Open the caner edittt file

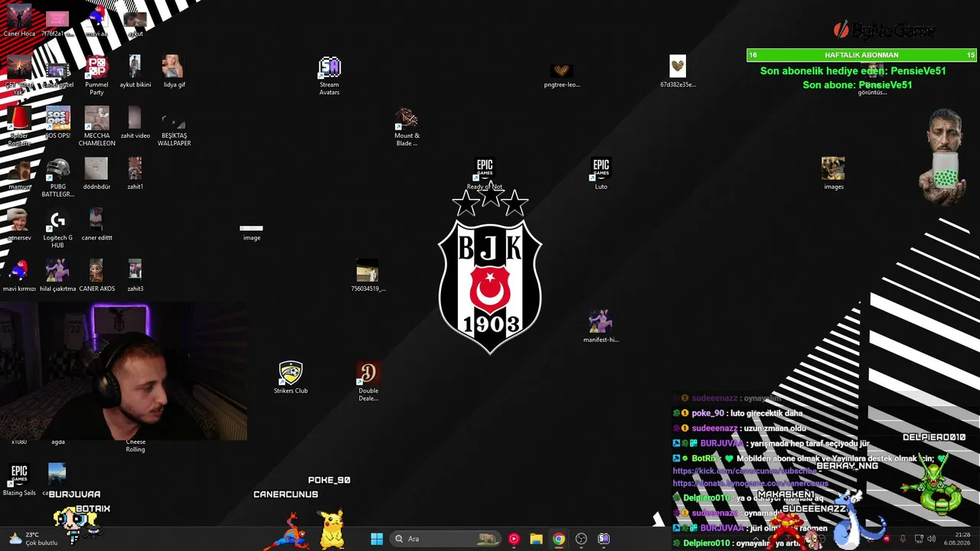[x=96, y=225]
